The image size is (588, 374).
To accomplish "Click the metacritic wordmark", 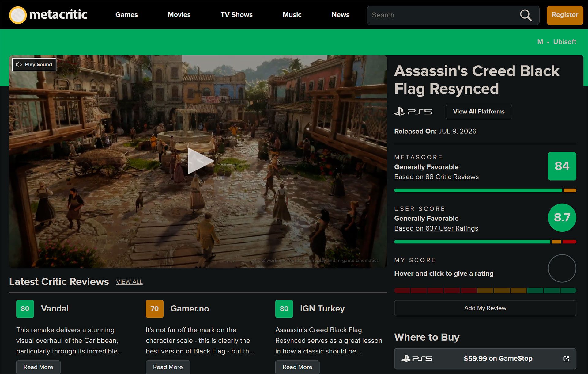I will tap(58, 15).
